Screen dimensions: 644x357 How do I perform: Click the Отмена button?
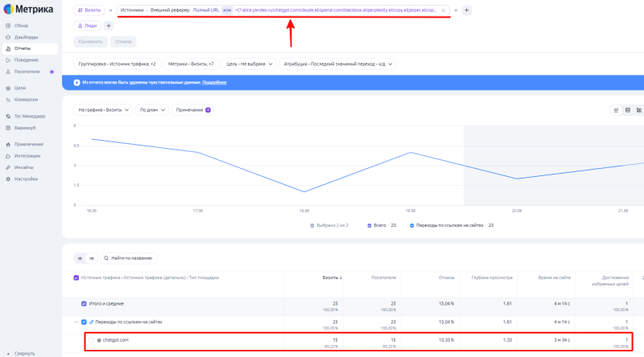coord(123,42)
